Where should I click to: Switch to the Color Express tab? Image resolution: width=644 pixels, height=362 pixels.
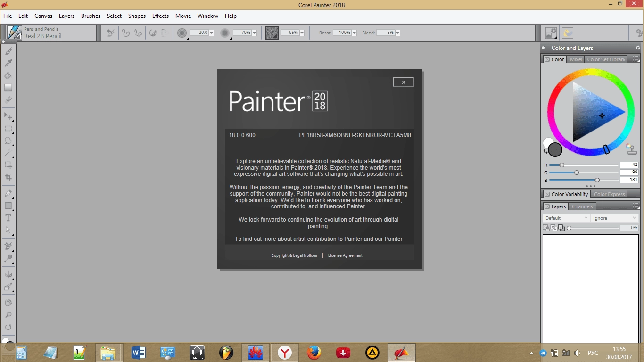point(609,194)
